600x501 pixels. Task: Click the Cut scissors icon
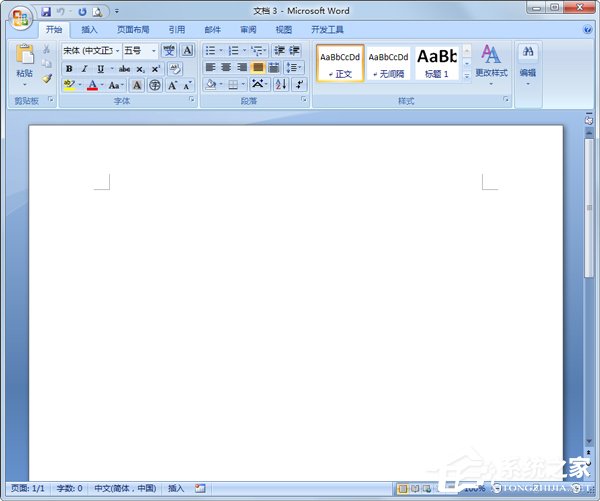coord(46,50)
